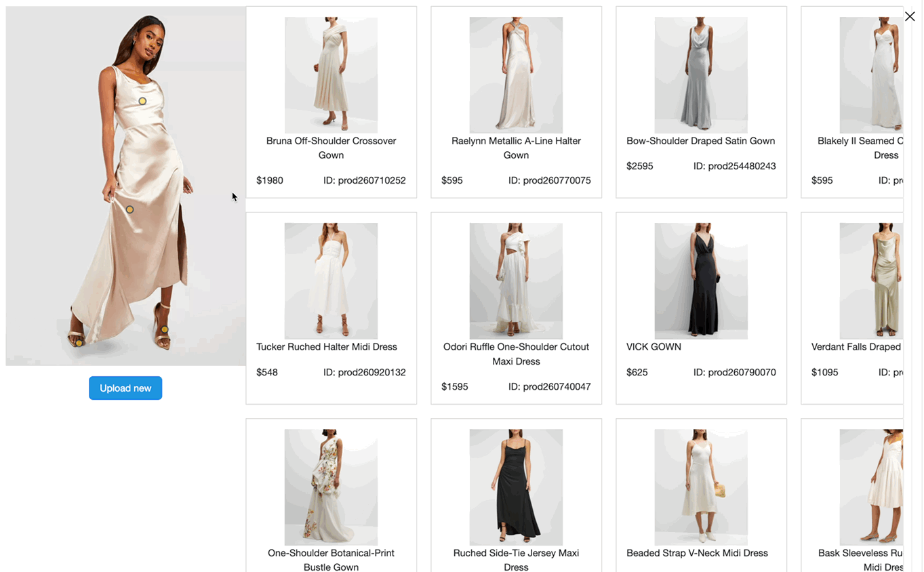
Task: Select the hotspot dot on the left sandal
Action: tap(79, 343)
